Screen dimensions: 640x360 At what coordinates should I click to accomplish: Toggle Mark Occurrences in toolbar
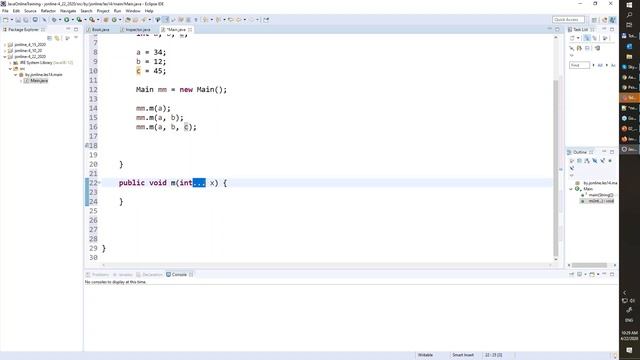tap(166, 20)
